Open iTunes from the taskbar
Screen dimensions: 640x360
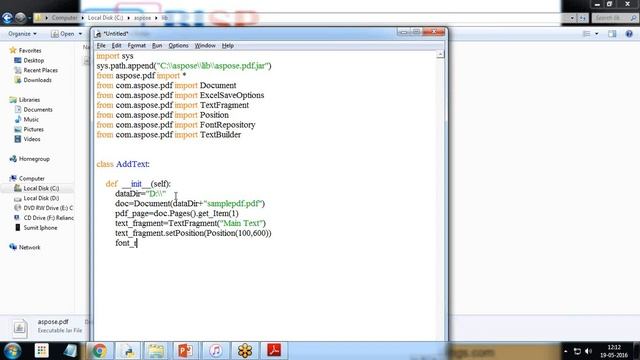216,351
